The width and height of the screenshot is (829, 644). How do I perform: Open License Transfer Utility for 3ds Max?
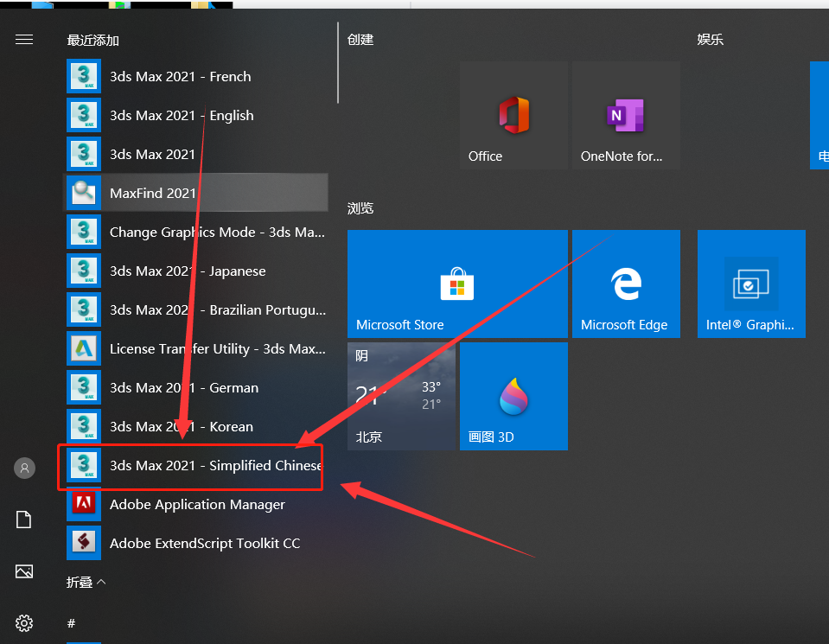[195, 349]
